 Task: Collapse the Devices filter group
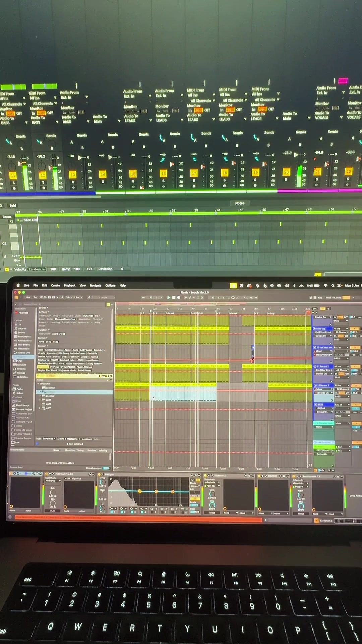pos(43,312)
